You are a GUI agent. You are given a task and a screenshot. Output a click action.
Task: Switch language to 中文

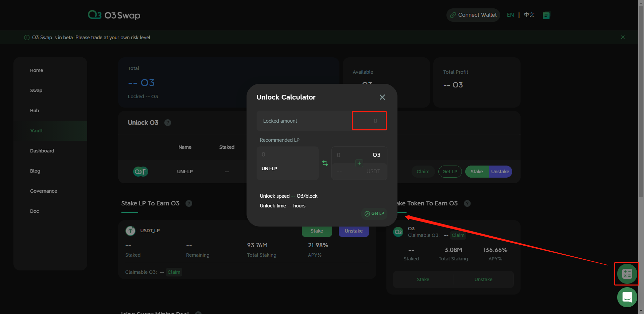click(x=529, y=15)
